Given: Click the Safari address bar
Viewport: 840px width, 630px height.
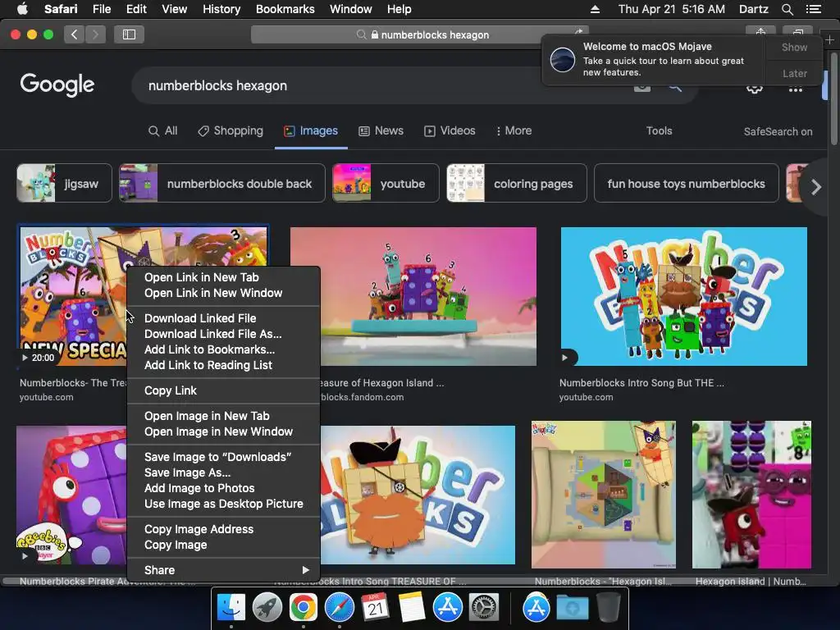Looking at the screenshot, I should pos(420,34).
